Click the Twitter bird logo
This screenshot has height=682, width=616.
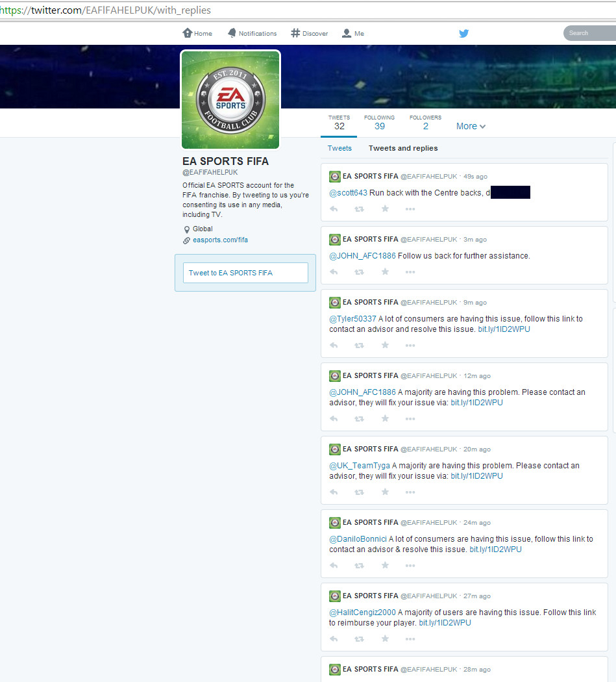pyautogui.click(x=464, y=34)
